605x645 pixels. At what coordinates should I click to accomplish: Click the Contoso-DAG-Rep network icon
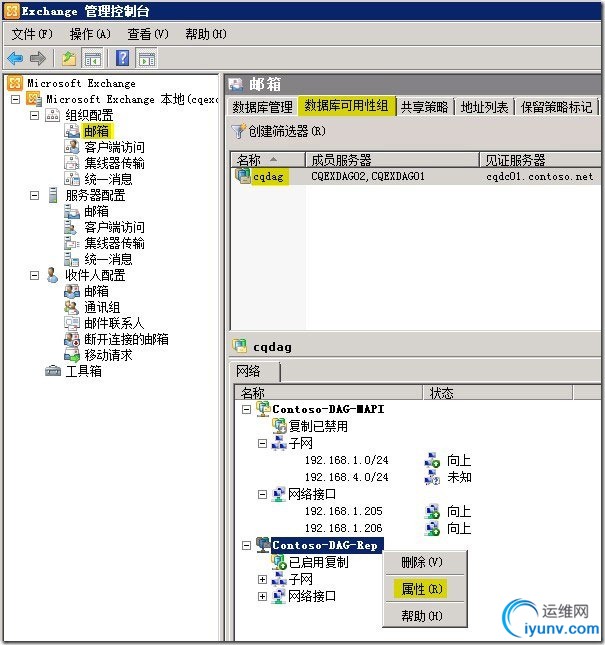click(263, 545)
